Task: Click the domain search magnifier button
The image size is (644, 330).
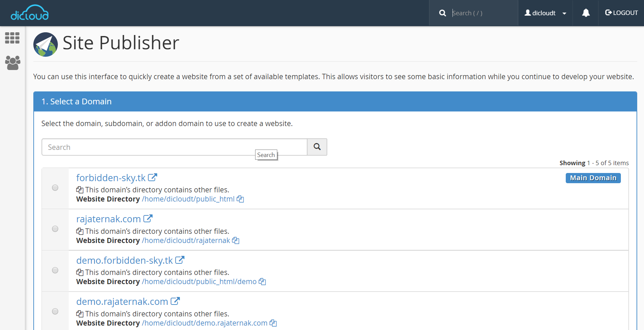Action: point(317,147)
